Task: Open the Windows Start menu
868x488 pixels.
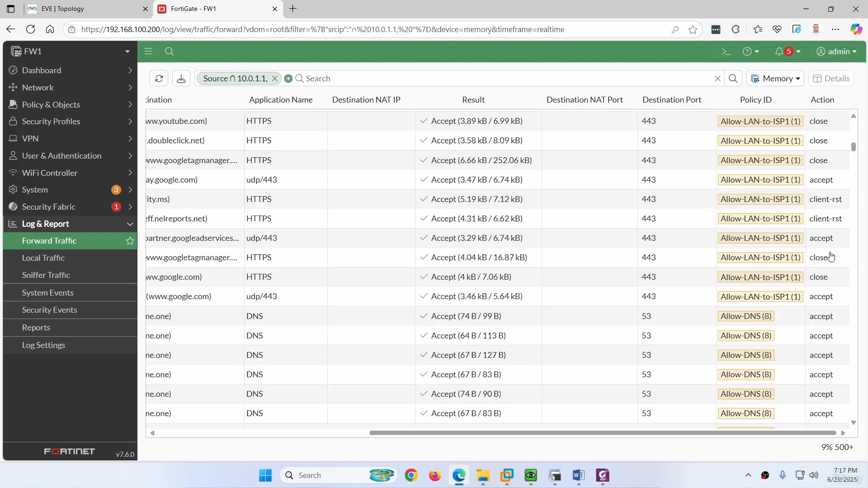Action: pyautogui.click(x=265, y=475)
